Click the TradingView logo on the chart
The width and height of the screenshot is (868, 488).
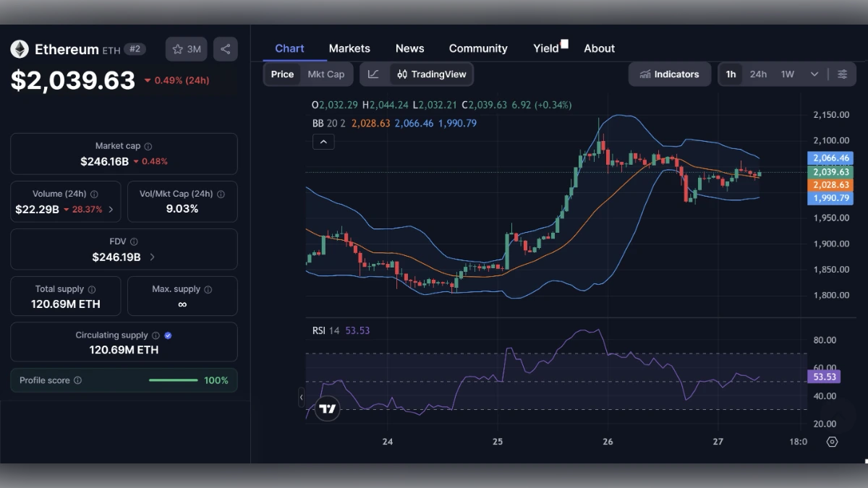click(327, 408)
